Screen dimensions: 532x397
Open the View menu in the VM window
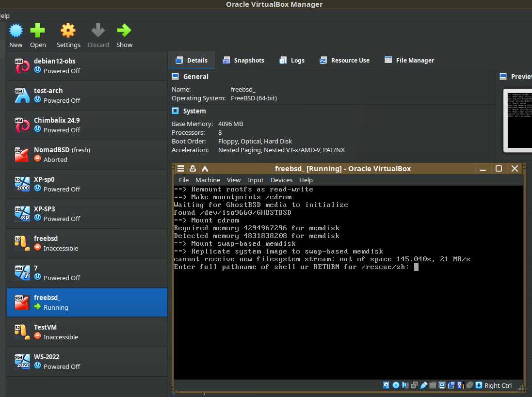click(233, 180)
